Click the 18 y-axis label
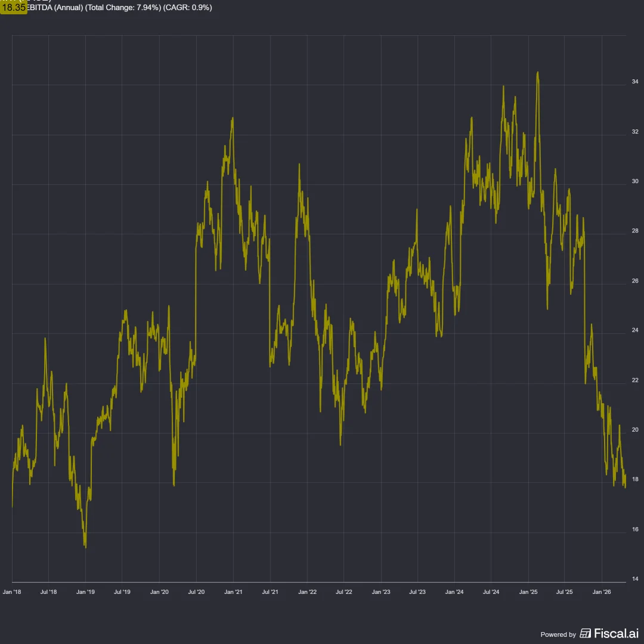Viewport: 644px width, 644px height. tap(635, 479)
